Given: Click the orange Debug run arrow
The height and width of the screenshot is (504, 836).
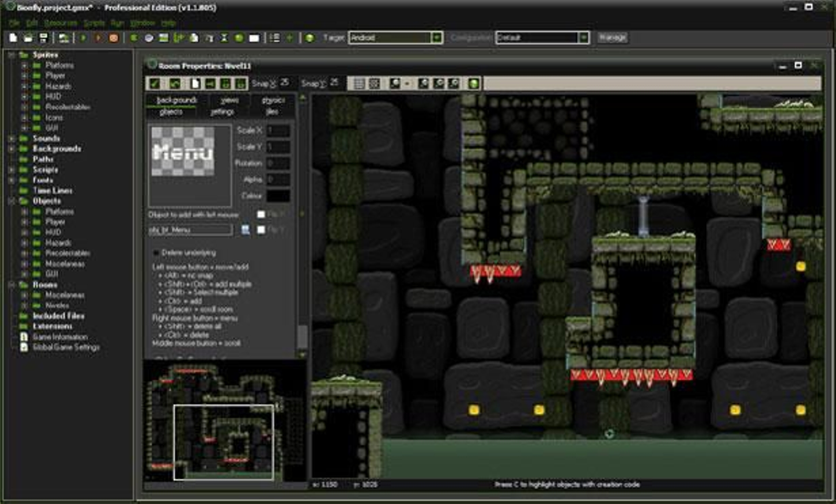Looking at the screenshot, I should 98,38.
